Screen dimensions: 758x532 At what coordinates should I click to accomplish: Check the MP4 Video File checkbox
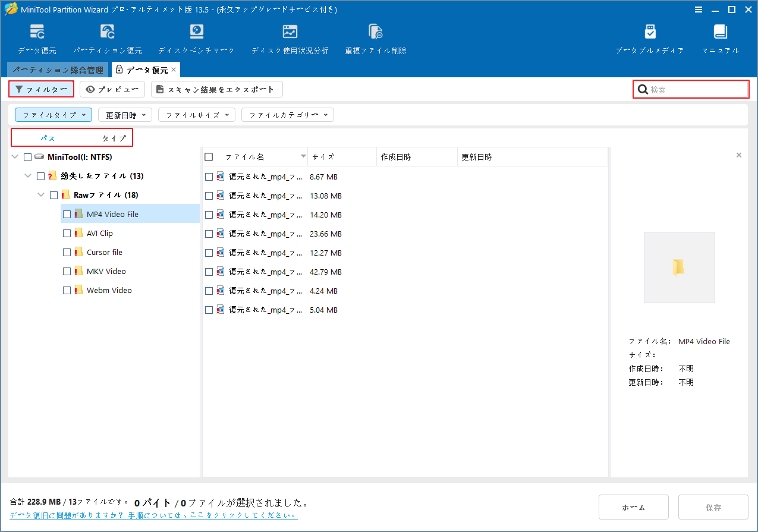[67, 214]
